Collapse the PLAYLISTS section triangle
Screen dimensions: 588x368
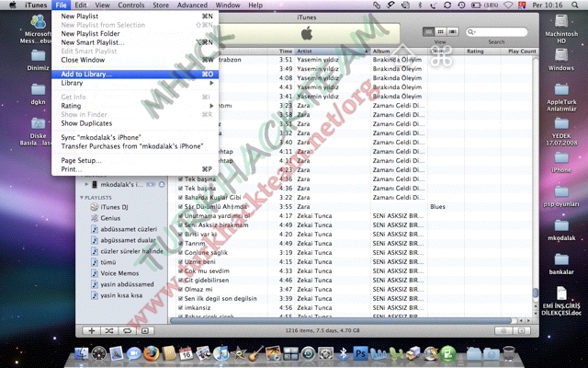click(82, 198)
